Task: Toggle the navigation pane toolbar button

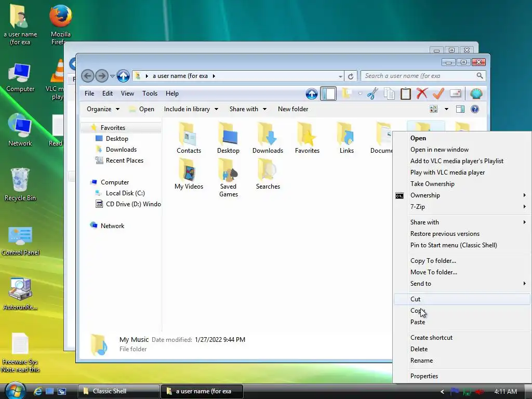Action: (x=328, y=94)
